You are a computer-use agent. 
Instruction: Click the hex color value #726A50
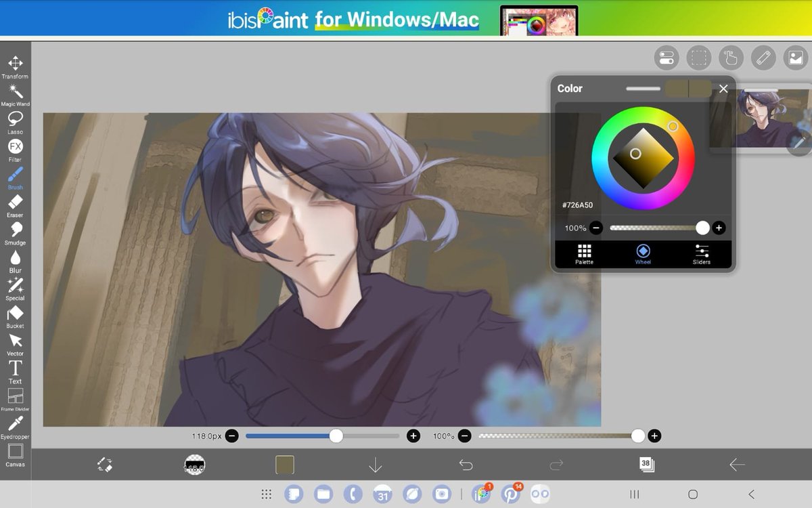pyautogui.click(x=577, y=205)
